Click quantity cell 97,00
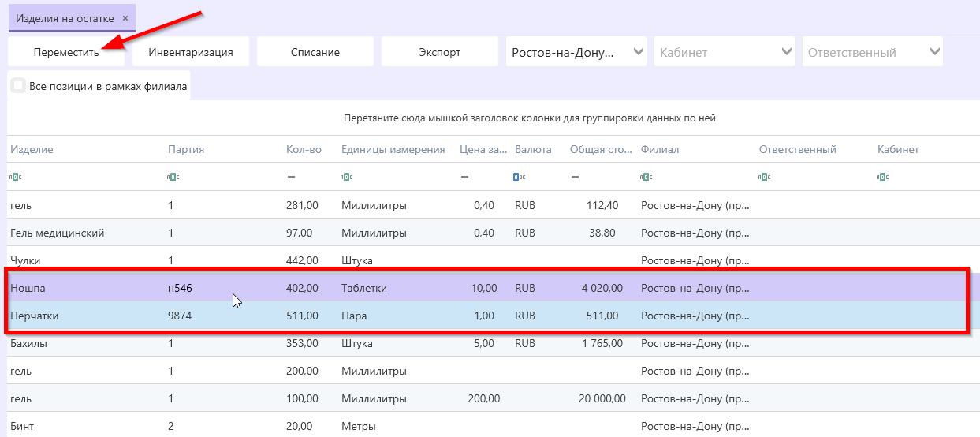980x437 pixels. (x=300, y=233)
